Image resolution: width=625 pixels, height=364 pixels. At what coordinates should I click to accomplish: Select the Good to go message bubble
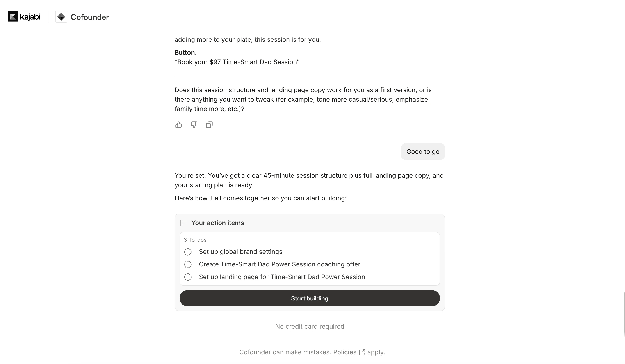(x=423, y=152)
